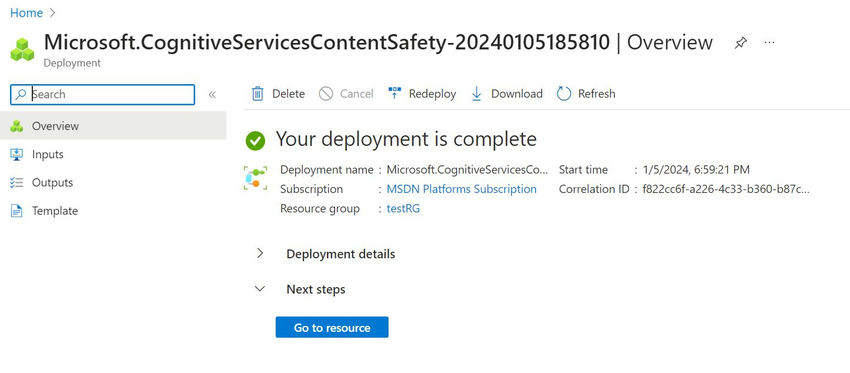
Task: Click the Download arrow icon
Action: [x=476, y=94]
